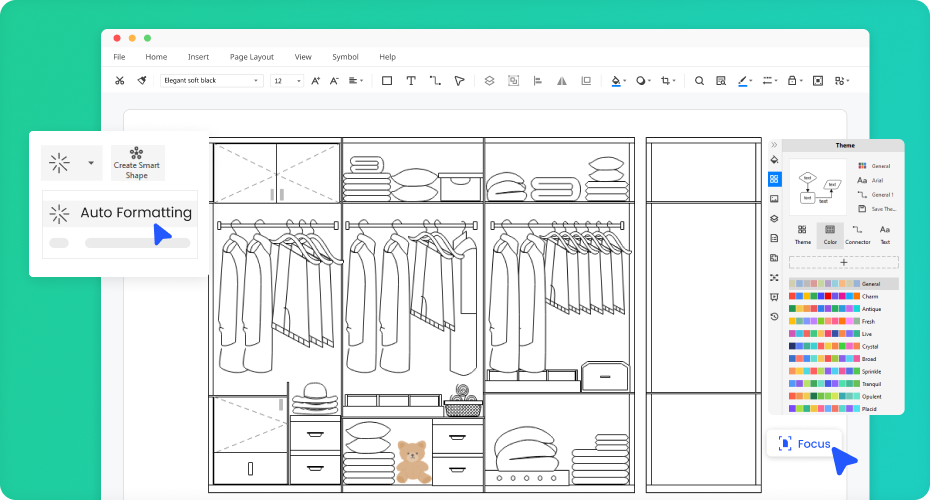Click the increase font size icon

click(315, 81)
